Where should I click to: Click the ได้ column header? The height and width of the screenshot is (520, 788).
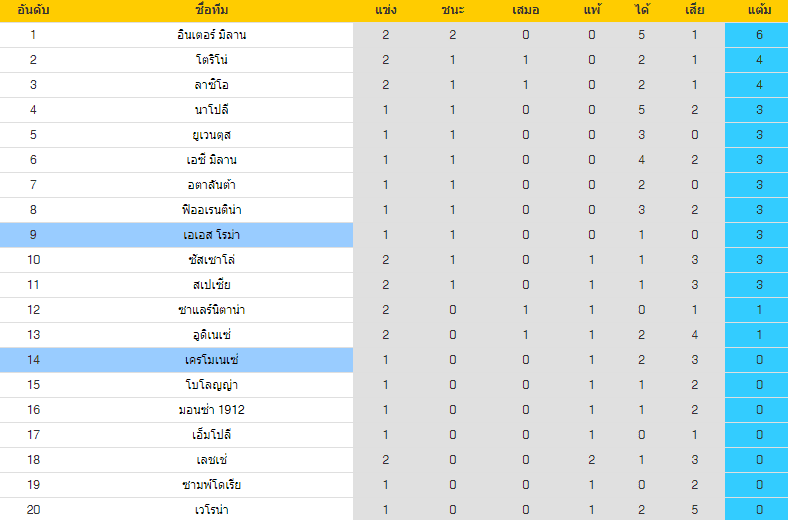(642, 10)
